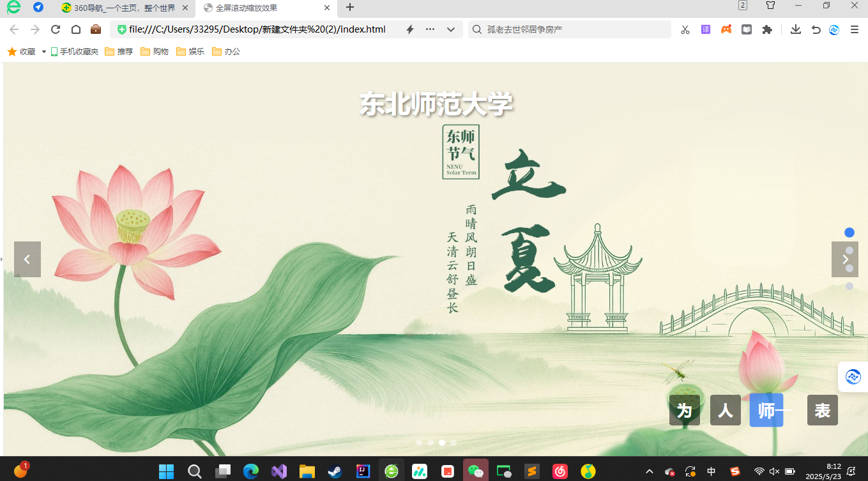
Task: Click the blue circular AI assistant toolbar icon
Action: pyautogui.click(x=834, y=29)
